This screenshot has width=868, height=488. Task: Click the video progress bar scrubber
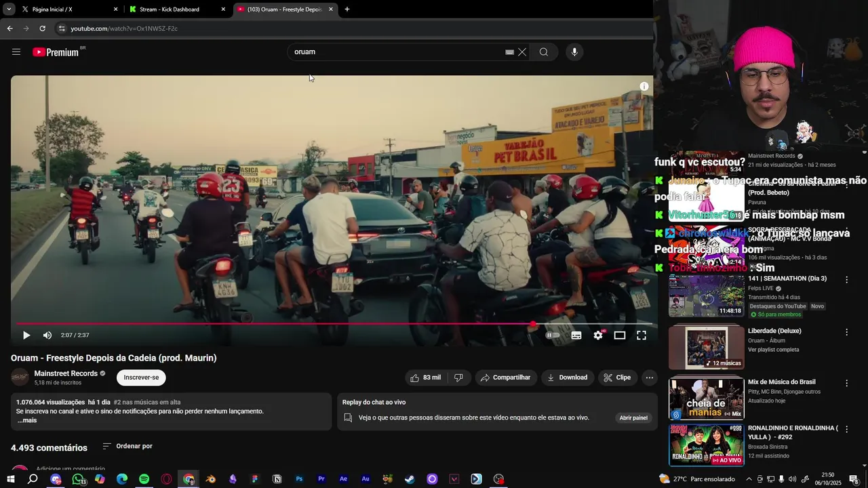coord(533,324)
